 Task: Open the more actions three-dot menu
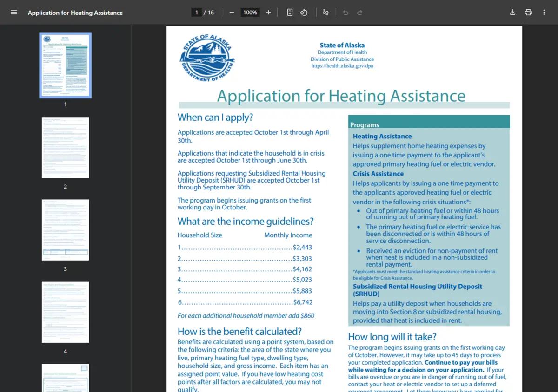point(544,13)
